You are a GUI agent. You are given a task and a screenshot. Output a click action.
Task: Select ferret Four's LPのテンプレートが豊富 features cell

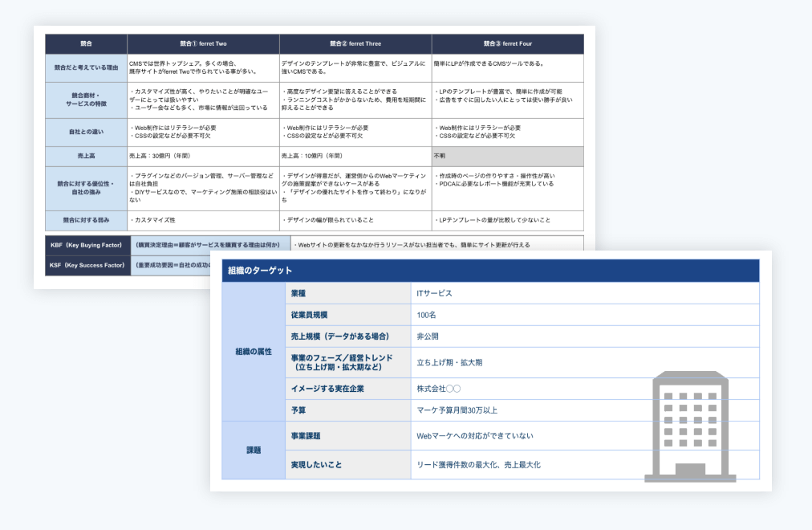(507, 100)
